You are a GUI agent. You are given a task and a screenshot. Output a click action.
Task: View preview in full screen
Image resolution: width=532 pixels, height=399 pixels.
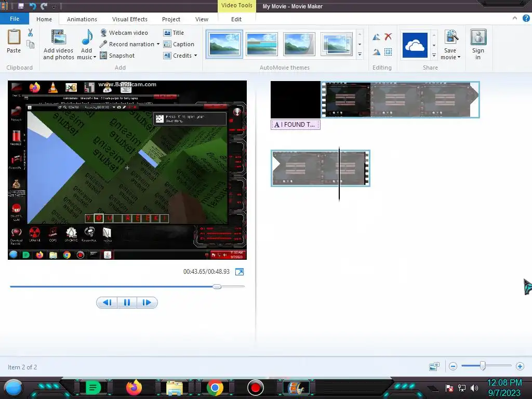click(240, 272)
